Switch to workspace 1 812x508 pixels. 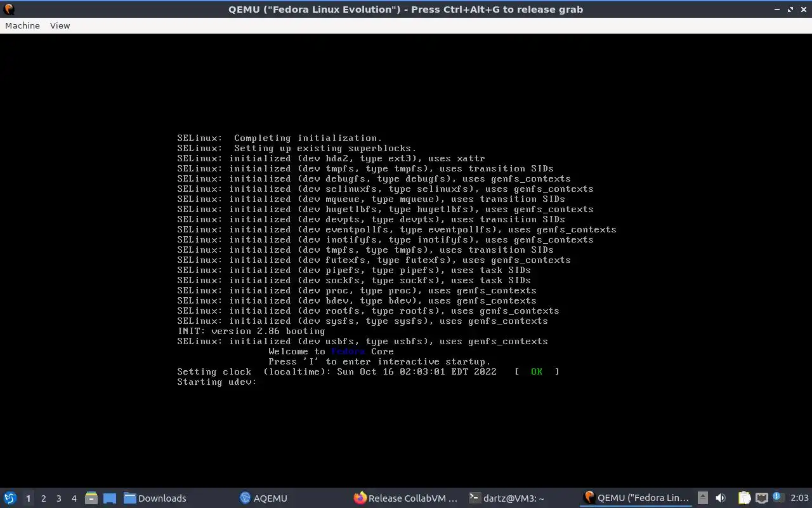point(28,498)
